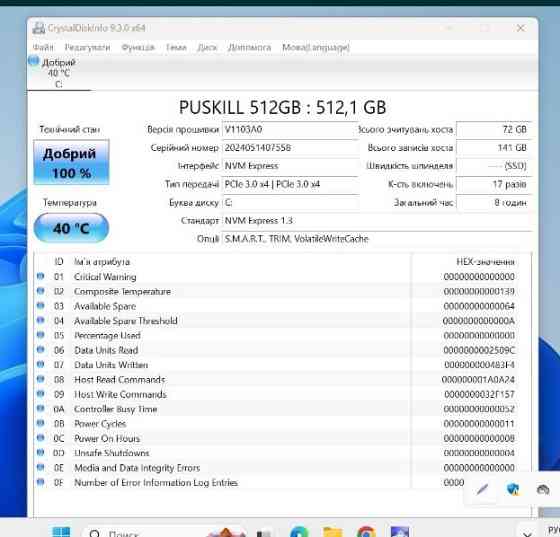Click status icon of Host Read Commands row

(41, 379)
